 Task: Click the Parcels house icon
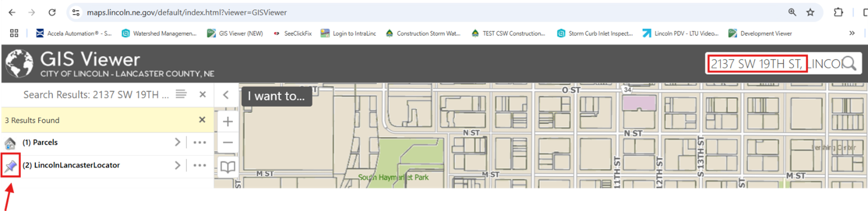click(x=10, y=142)
